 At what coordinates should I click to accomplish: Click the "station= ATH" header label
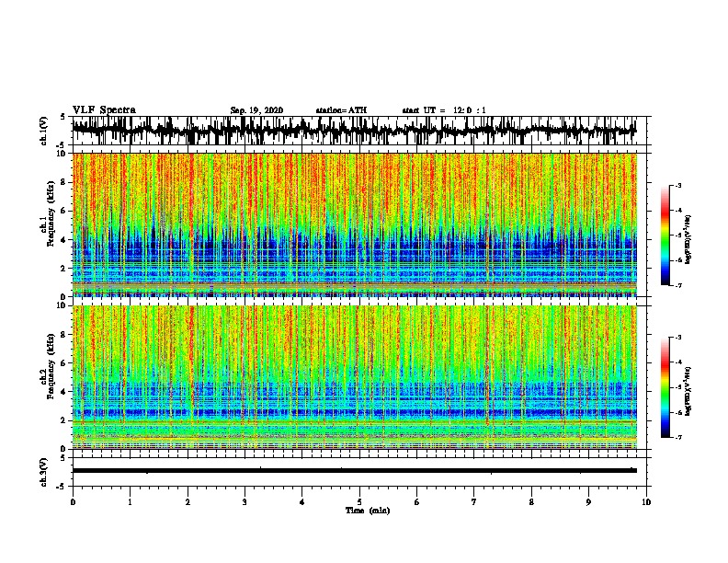coord(341,110)
